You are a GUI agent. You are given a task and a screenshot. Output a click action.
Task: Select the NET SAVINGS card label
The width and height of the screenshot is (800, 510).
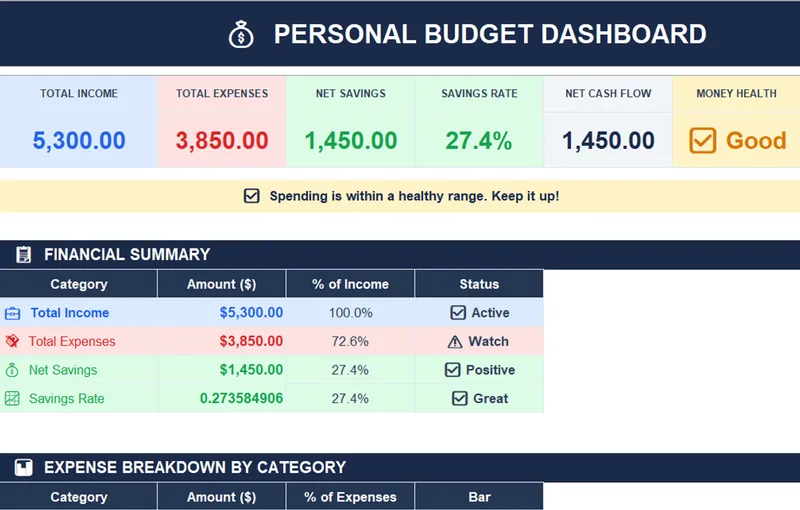(351, 93)
